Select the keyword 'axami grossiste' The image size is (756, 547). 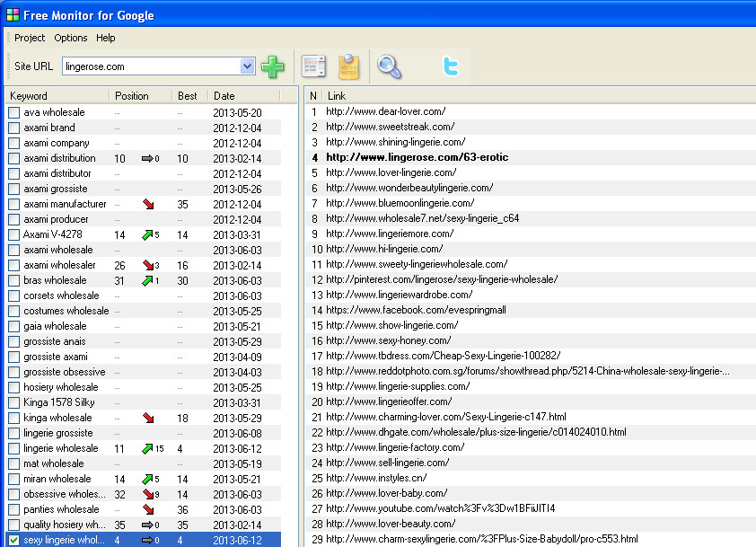click(55, 189)
